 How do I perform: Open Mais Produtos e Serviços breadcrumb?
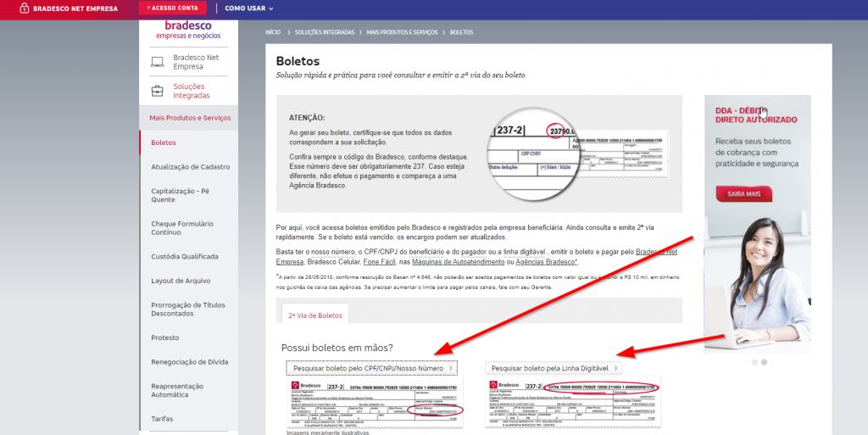point(402,32)
